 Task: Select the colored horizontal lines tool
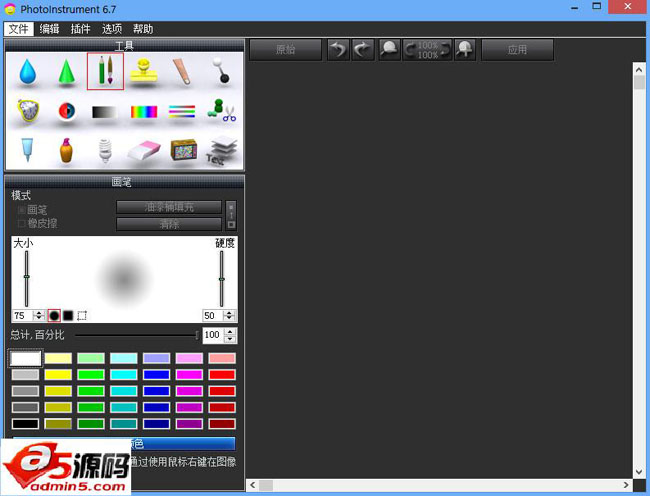tap(182, 111)
